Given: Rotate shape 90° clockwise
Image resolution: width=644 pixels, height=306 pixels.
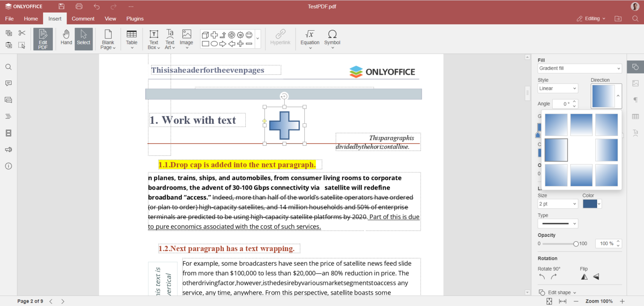Looking at the screenshot, I should click(x=554, y=277).
